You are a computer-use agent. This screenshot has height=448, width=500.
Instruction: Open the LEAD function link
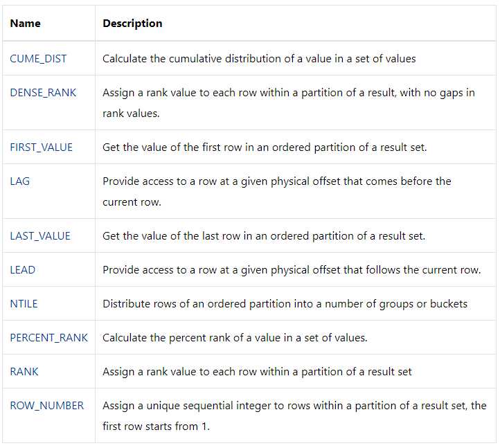(x=23, y=270)
